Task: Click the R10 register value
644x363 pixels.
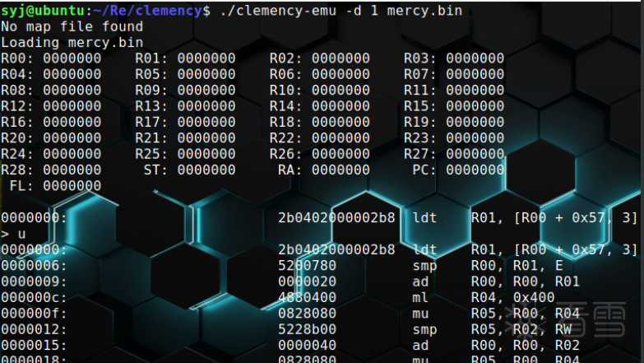Action: tap(341, 91)
